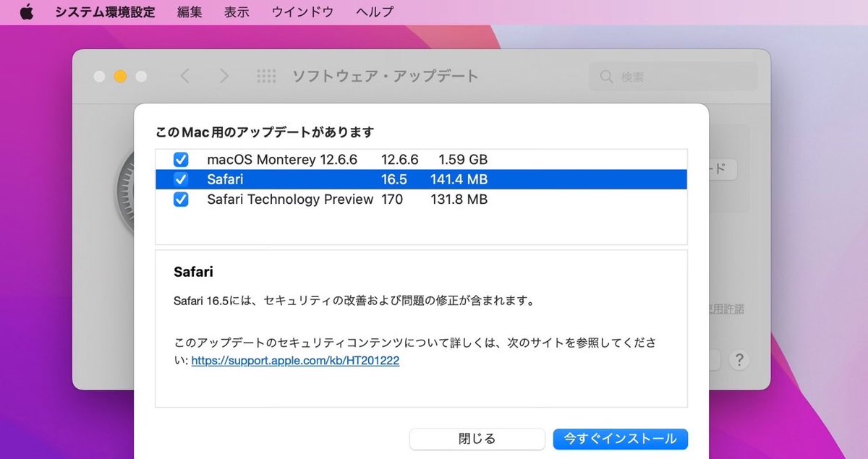The height and width of the screenshot is (459, 868).
Task: Click 今すぐインストール button
Action: 620,439
